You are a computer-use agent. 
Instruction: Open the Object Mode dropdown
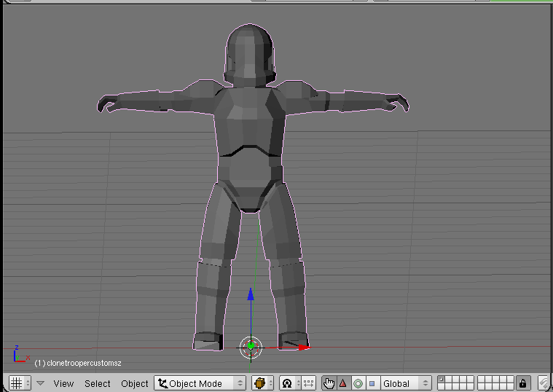point(200,383)
